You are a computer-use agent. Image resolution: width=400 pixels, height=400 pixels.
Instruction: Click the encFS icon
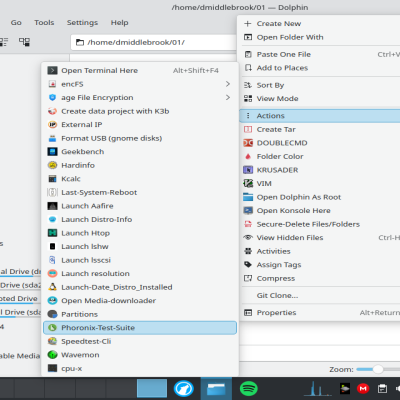(x=52, y=84)
